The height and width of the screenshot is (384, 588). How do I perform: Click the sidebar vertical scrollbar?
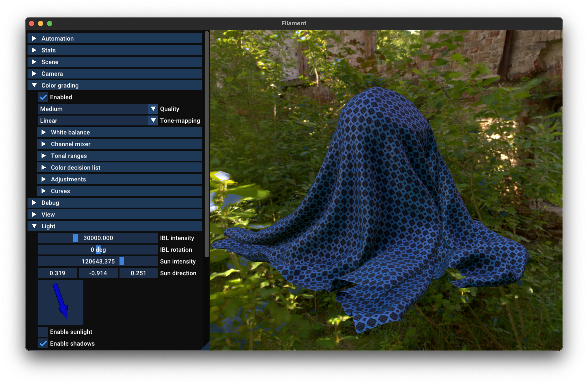point(207,144)
